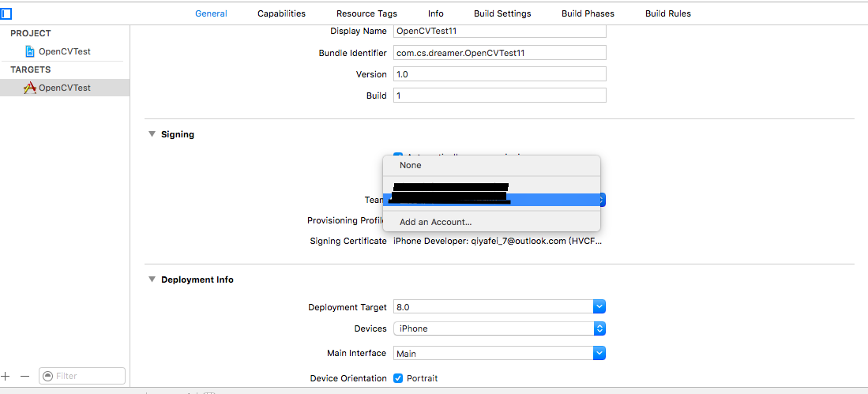
Task: Click the Build number field
Action: click(499, 96)
